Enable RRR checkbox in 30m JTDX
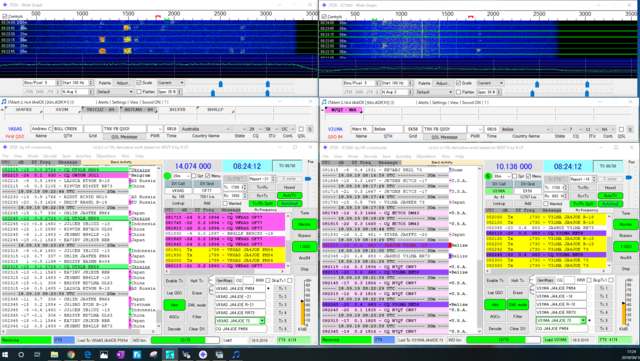 tap(589, 281)
